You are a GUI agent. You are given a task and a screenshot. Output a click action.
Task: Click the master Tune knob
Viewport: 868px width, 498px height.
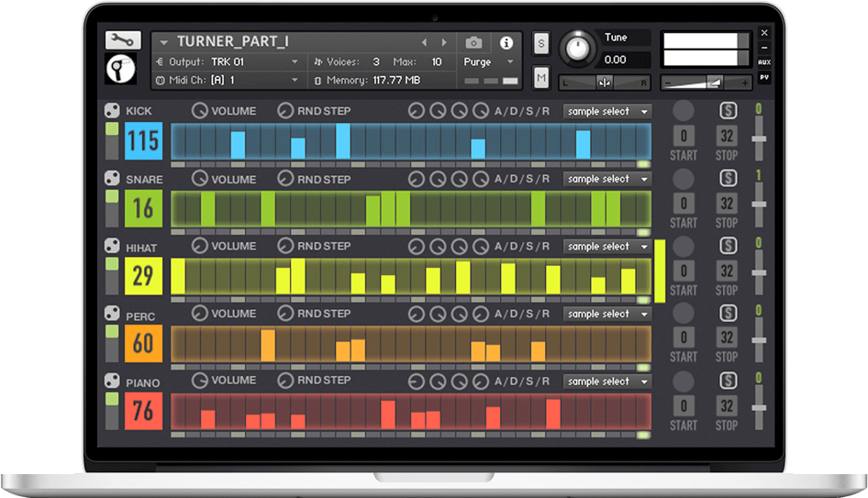tap(577, 49)
